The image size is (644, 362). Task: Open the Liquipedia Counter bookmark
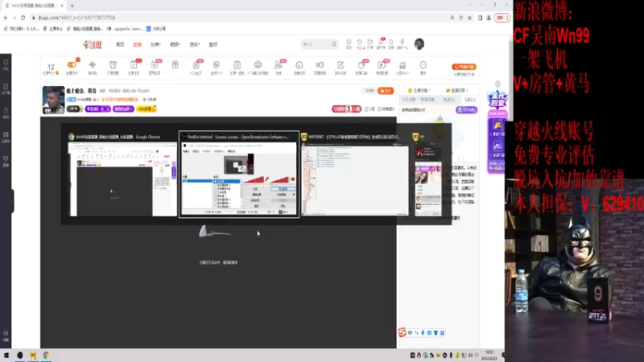click(124, 29)
